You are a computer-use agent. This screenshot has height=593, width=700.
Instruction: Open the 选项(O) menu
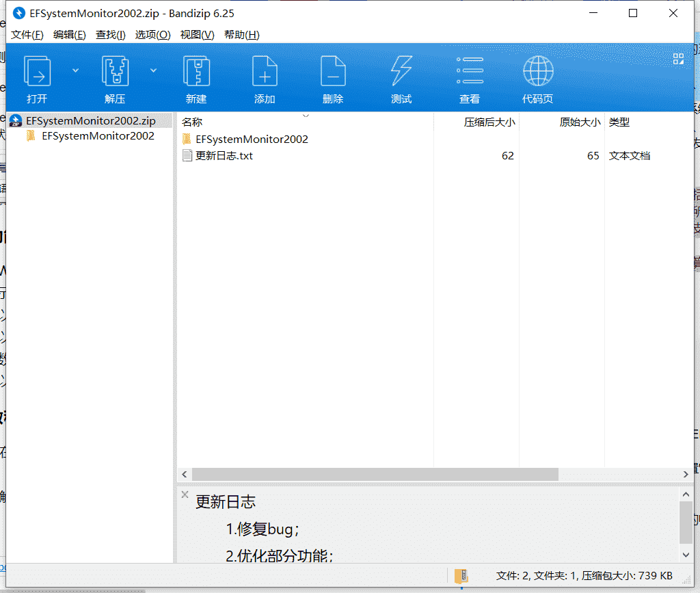point(152,35)
